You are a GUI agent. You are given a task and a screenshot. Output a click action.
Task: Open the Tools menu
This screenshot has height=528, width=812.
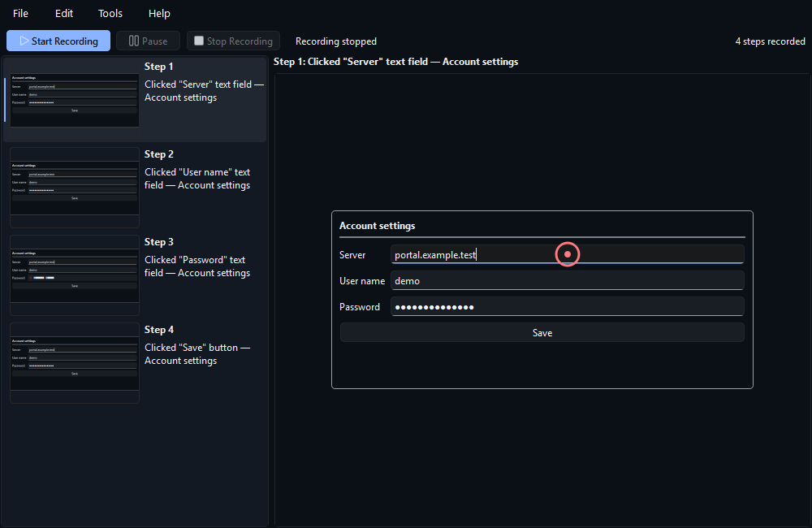pyautogui.click(x=110, y=14)
